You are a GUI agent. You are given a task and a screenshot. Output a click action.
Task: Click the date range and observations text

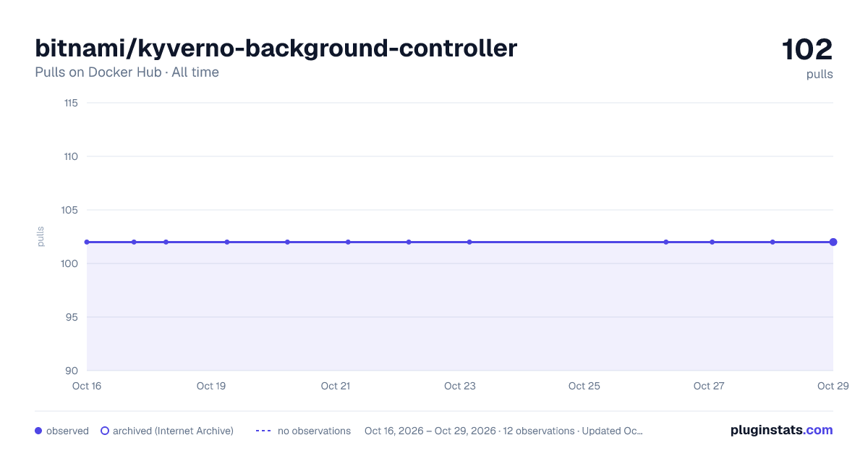pos(503,431)
